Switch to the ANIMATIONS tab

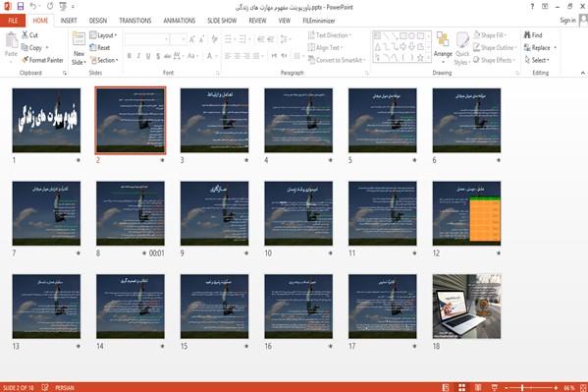pos(180,21)
